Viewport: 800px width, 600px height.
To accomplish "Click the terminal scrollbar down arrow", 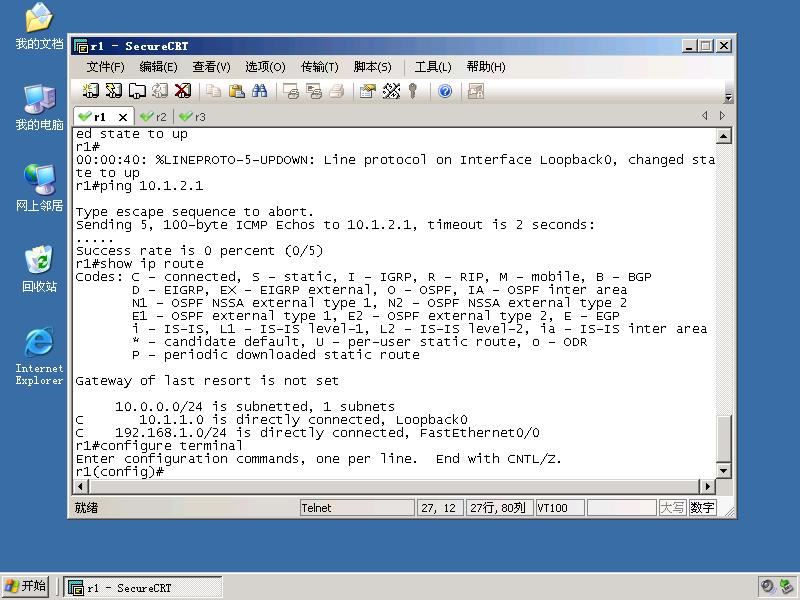I will (x=723, y=470).
